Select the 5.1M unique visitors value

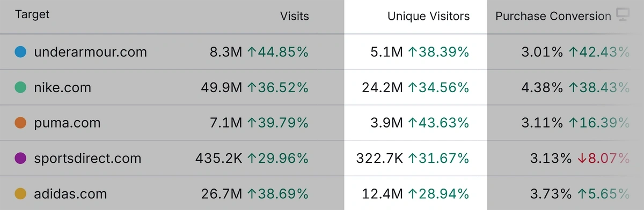[386, 52]
